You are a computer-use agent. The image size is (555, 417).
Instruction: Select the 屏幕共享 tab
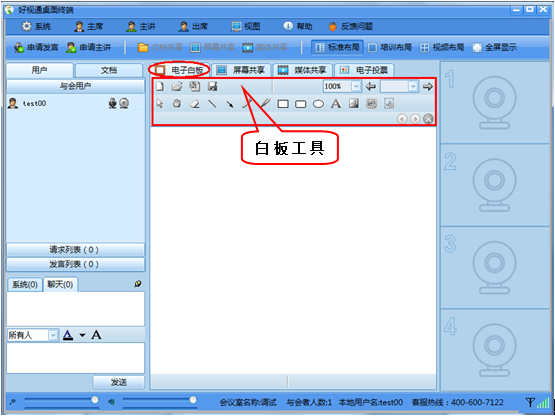click(241, 70)
